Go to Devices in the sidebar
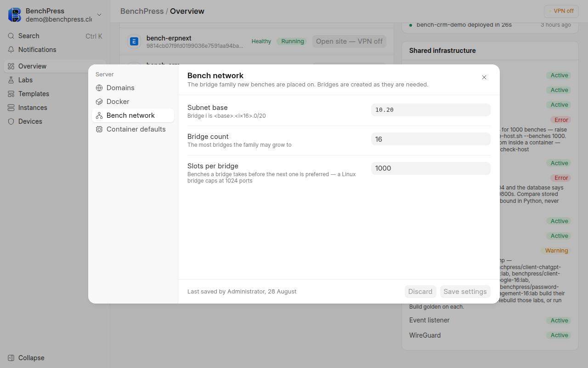The width and height of the screenshot is (588, 368). click(55, 121)
